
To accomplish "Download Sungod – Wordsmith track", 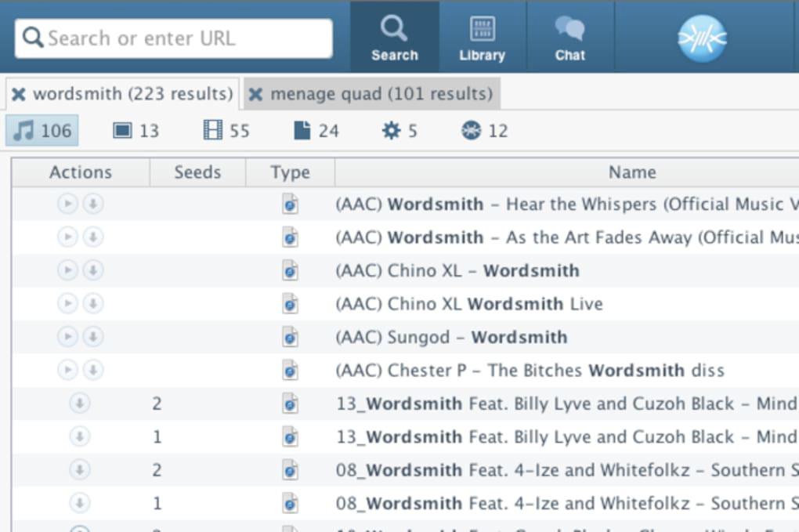I will tap(93, 337).
